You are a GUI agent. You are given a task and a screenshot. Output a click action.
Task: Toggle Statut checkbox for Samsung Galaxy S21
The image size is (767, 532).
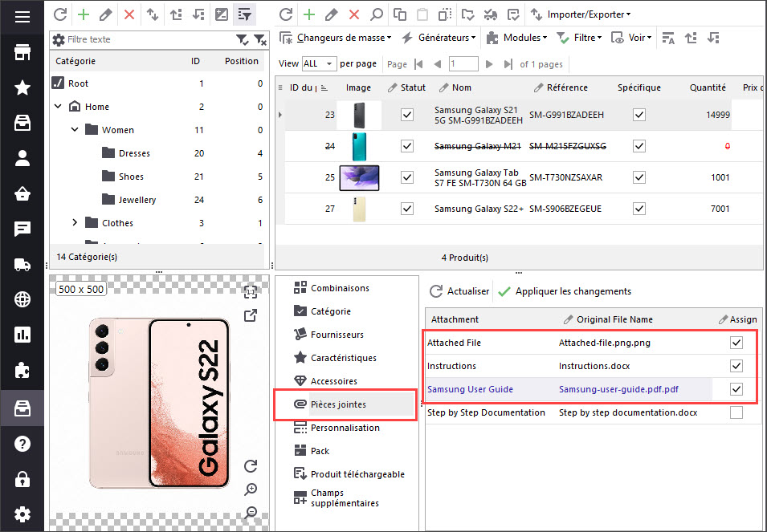point(407,115)
